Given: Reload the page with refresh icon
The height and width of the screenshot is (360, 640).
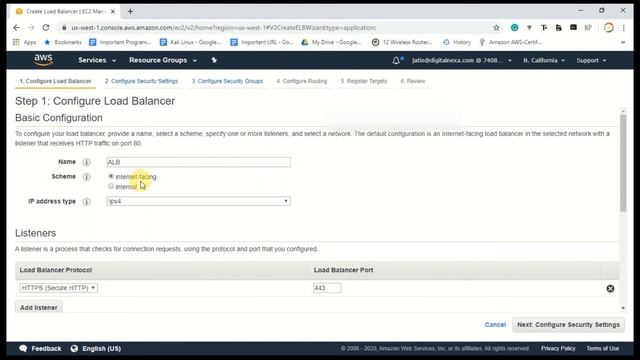Looking at the screenshot, I should [x=46, y=28].
